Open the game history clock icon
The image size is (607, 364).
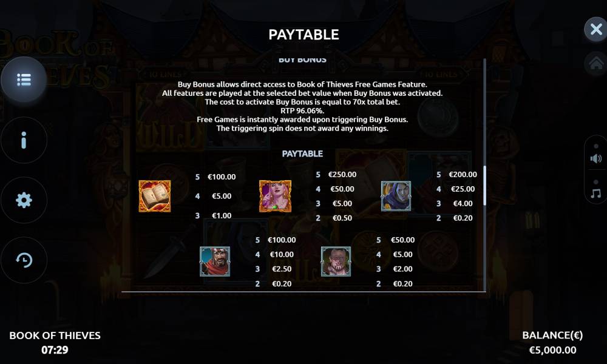pyautogui.click(x=24, y=260)
